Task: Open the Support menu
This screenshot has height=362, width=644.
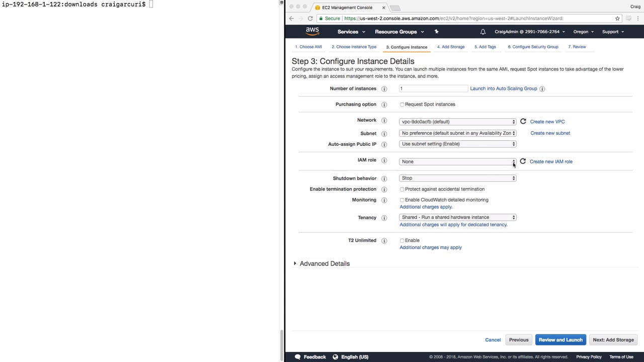Action: (x=613, y=32)
